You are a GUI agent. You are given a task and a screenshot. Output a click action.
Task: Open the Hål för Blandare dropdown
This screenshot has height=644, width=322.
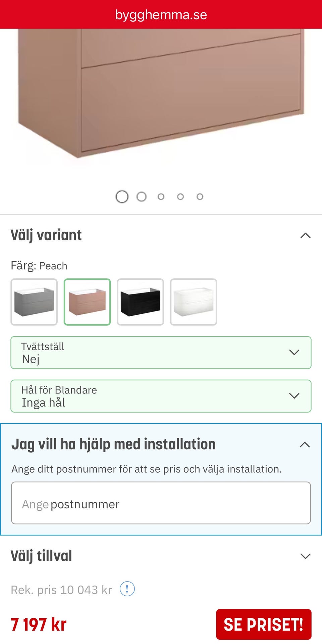coord(161,396)
